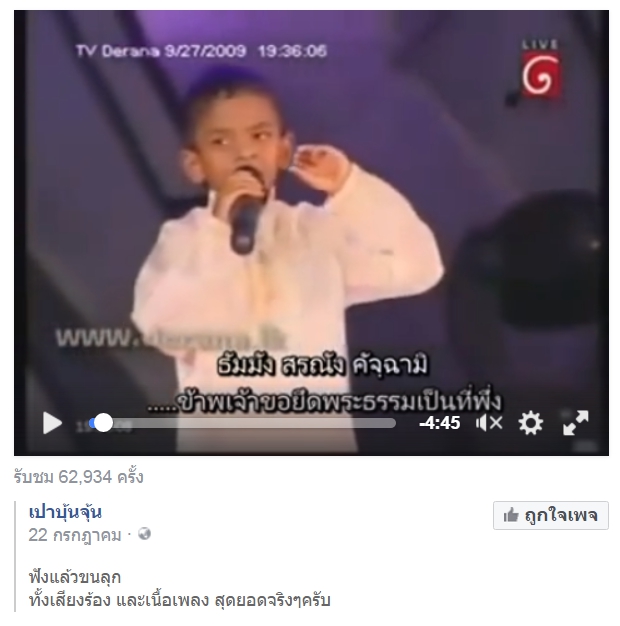This screenshot has width=620, height=626.
Task: Play the video with the play button
Action: coord(52,423)
